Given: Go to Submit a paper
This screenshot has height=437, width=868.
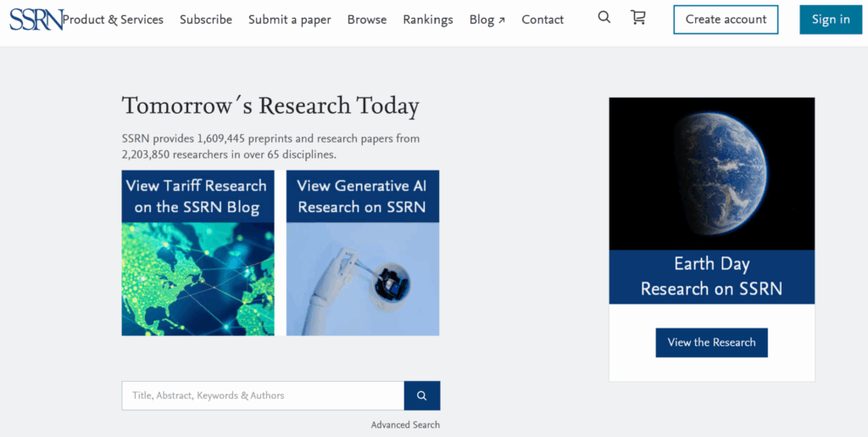Looking at the screenshot, I should coord(290,20).
